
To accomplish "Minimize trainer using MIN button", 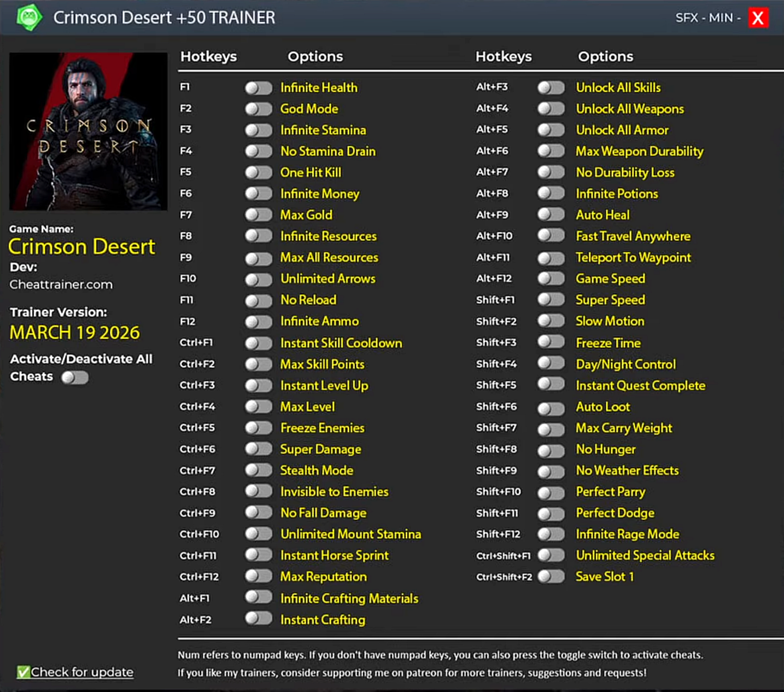I will (x=721, y=18).
